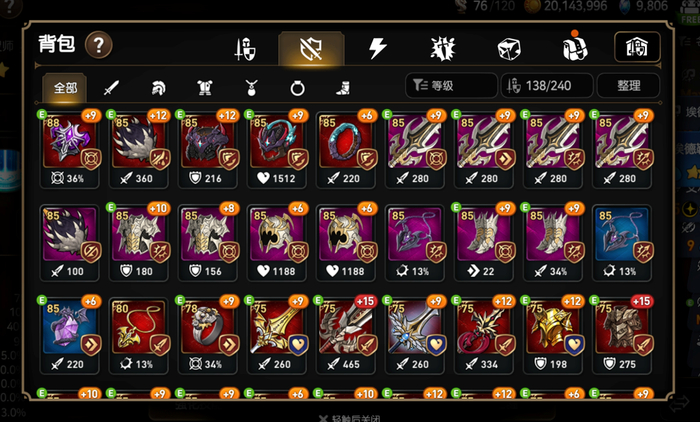Select the 全部 all items tab
This screenshot has width=700, height=422.
65,88
